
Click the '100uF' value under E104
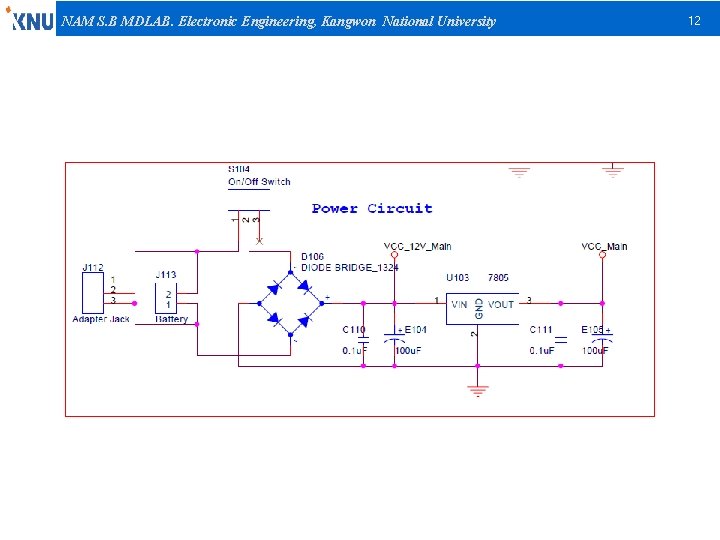point(408,350)
